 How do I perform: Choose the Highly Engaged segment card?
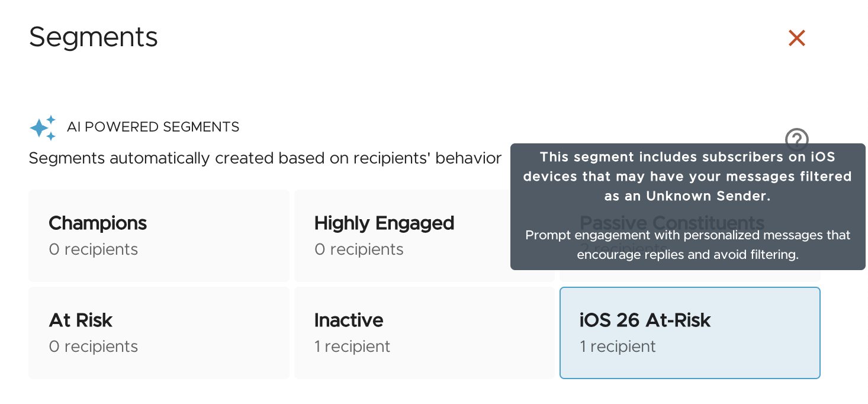(x=424, y=235)
